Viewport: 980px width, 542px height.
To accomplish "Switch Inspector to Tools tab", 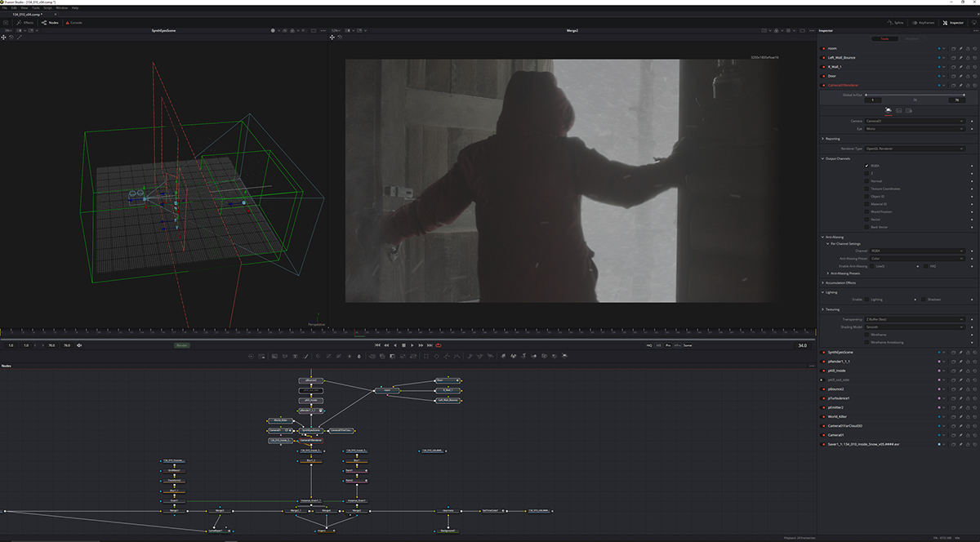I will pos(884,38).
